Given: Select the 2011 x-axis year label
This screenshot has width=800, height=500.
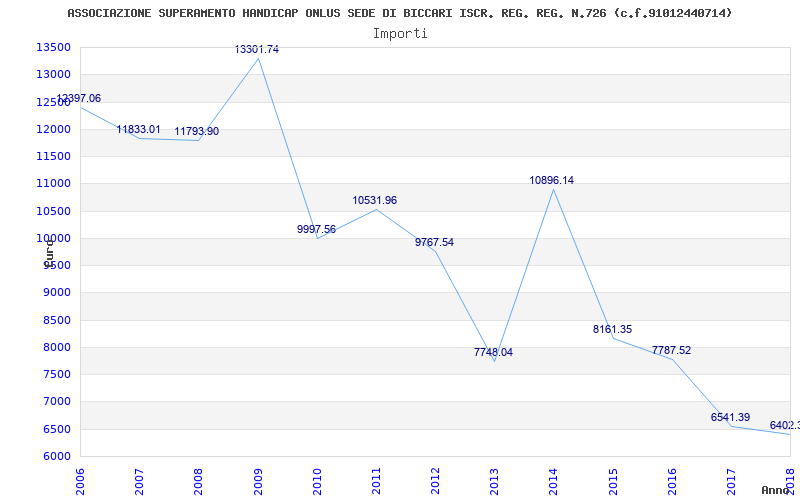Looking at the screenshot, I should coord(377,481).
